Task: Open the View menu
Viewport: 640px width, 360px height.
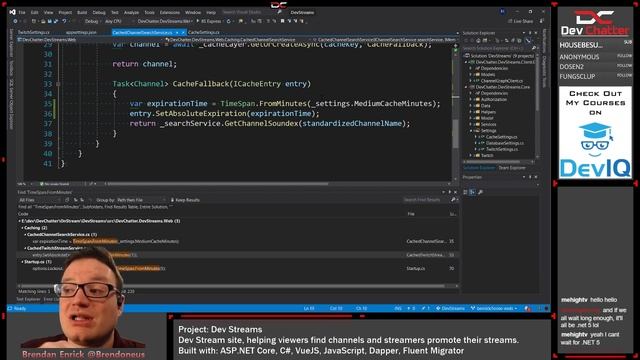Action: coord(49,13)
